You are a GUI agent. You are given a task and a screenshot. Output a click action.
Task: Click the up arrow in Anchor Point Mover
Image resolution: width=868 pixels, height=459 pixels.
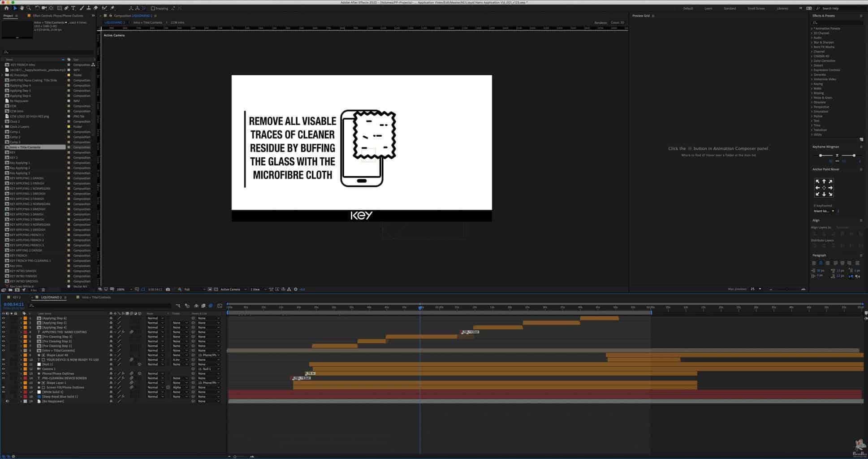(824, 182)
